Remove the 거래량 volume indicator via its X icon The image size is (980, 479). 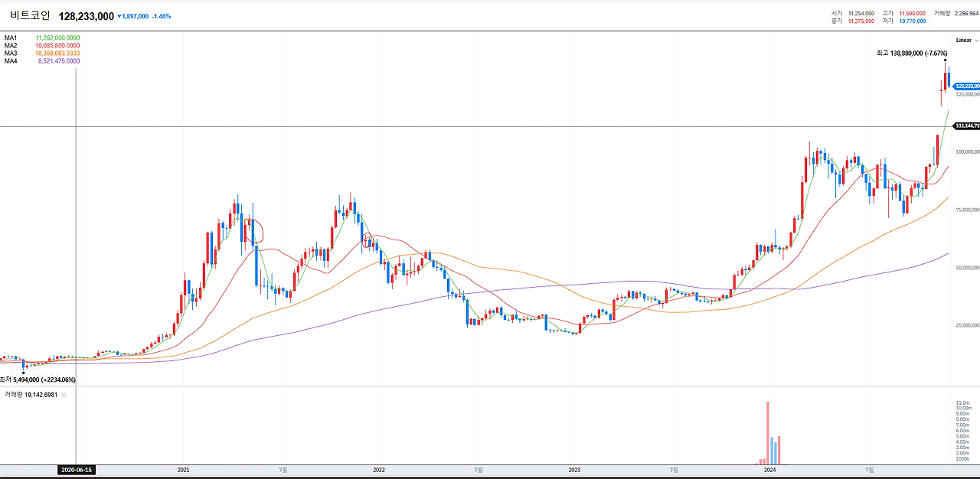pos(64,394)
